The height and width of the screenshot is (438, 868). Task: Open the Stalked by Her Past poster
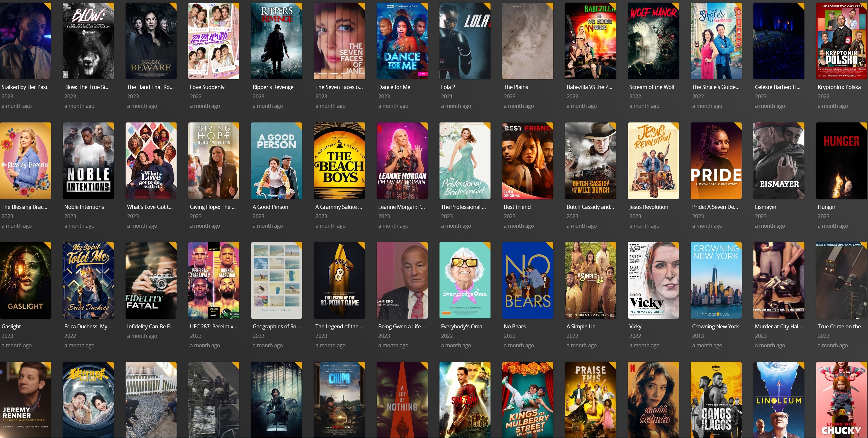26,41
